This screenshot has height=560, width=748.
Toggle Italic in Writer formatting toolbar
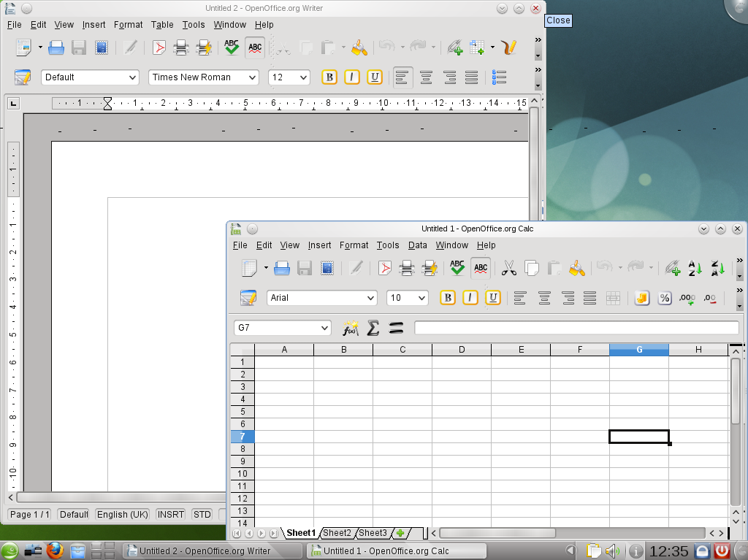click(x=352, y=77)
